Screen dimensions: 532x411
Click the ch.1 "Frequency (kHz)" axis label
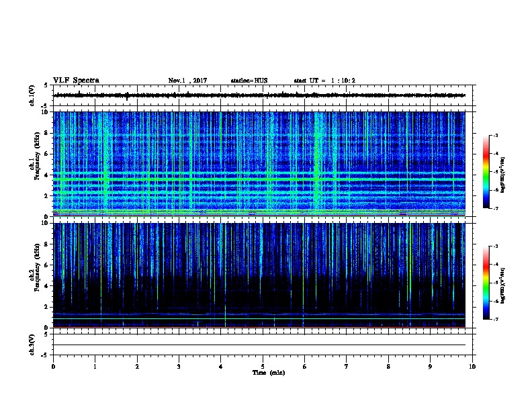tap(37, 156)
